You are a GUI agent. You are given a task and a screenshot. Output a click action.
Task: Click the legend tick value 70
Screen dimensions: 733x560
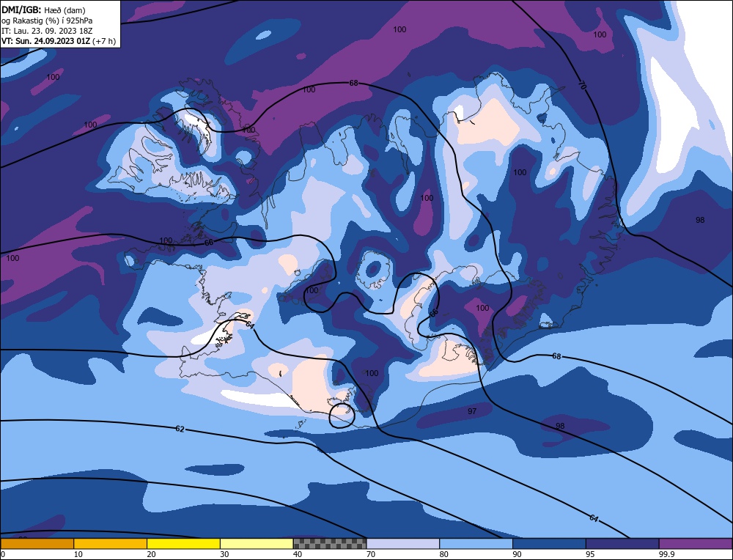click(371, 554)
